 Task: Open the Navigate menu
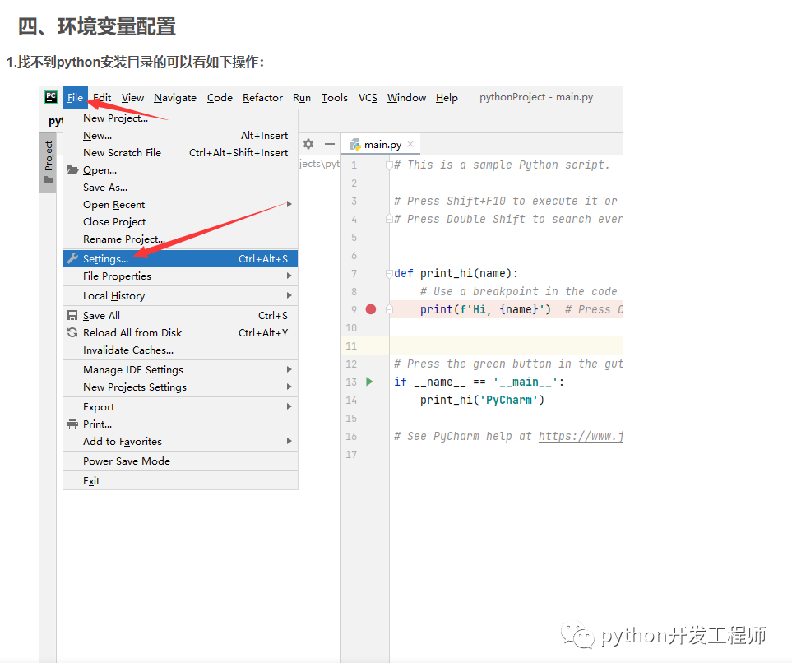click(174, 98)
